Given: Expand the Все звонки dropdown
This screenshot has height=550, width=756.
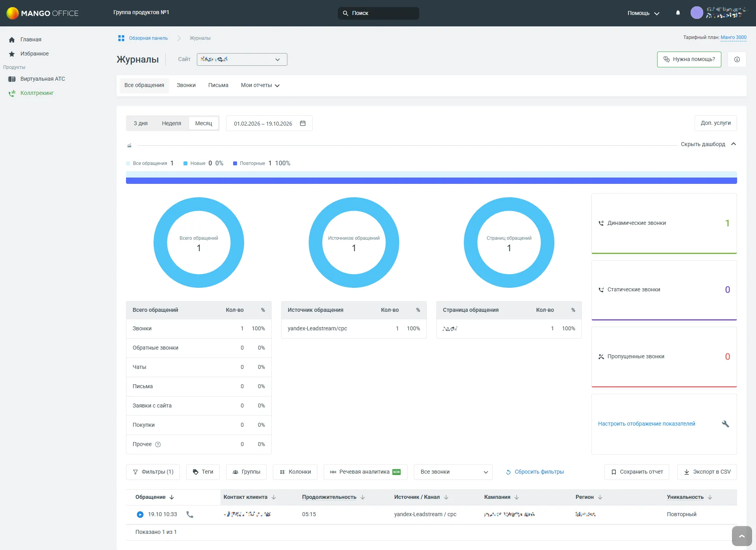Looking at the screenshot, I should pyautogui.click(x=453, y=472).
